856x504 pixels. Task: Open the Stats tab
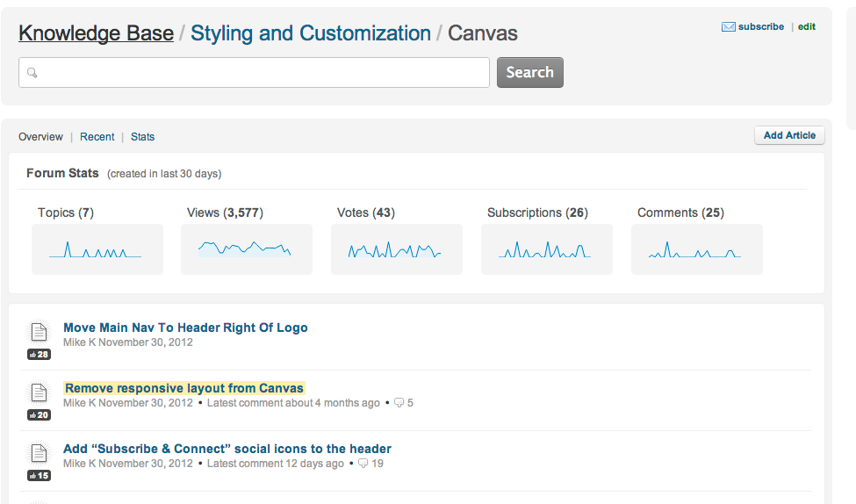tap(142, 137)
